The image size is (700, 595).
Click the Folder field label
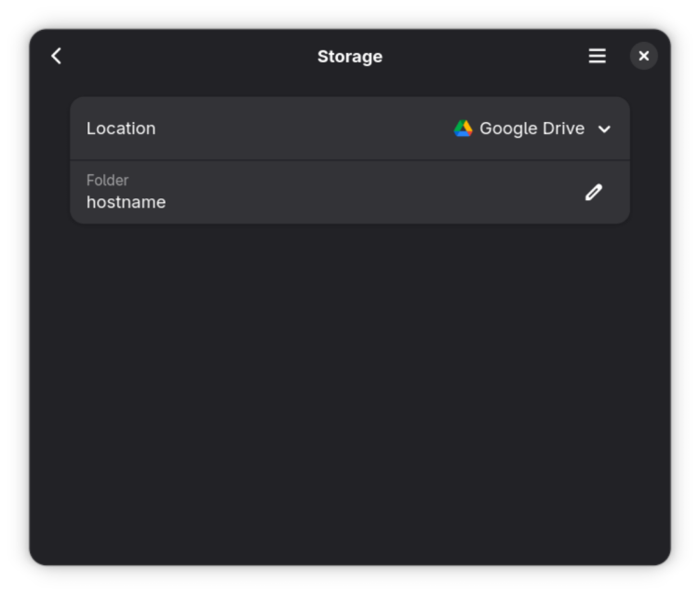(107, 180)
